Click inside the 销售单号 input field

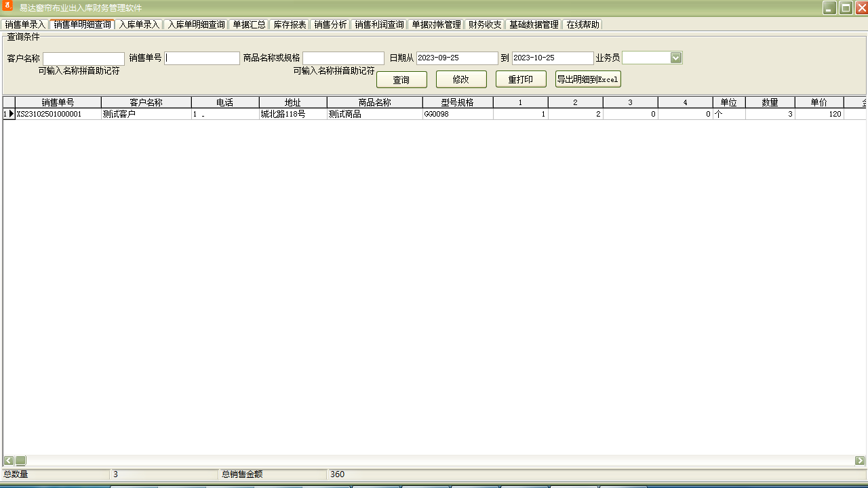click(x=201, y=58)
